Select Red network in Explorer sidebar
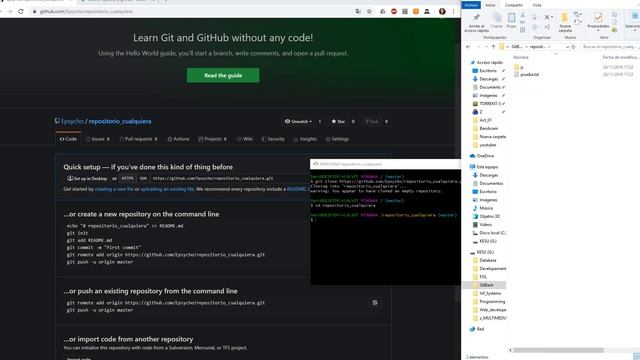This screenshot has width=640, height=360. point(477,329)
